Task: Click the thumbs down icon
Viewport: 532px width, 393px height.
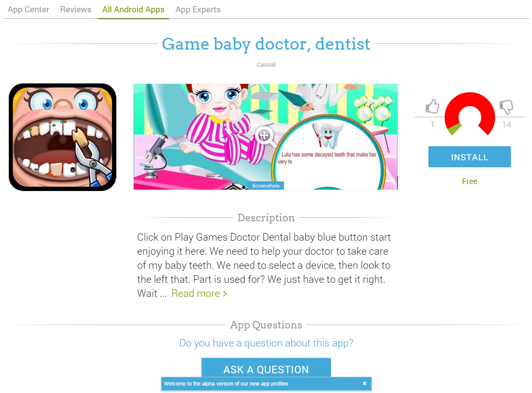Action: (x=507, y=107)
